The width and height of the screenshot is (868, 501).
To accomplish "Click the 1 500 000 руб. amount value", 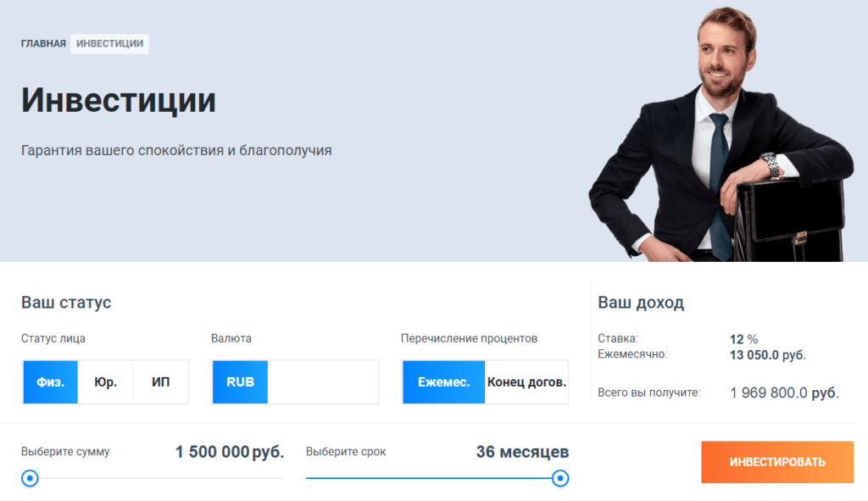I will click(230, 452).
